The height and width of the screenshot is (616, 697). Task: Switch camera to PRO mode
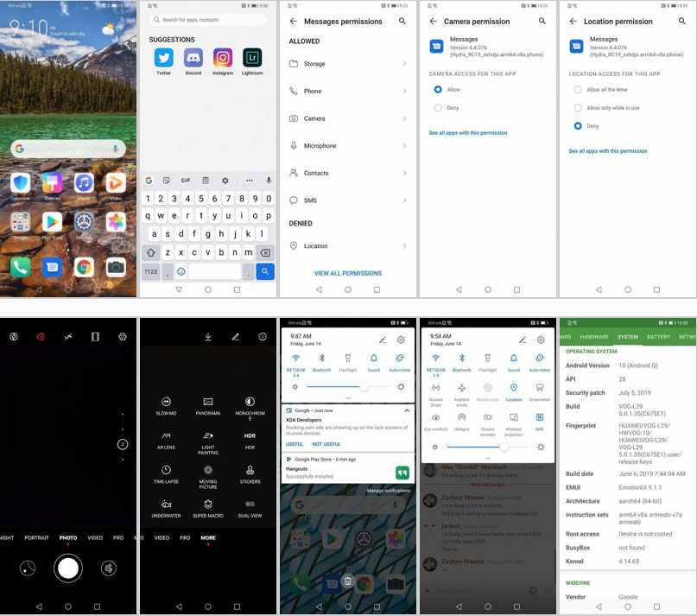pos(118,537)
